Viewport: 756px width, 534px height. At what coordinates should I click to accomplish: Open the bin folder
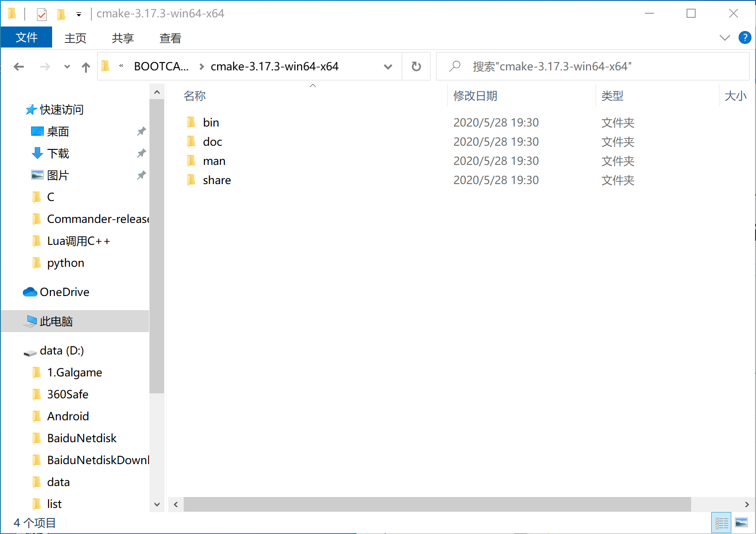211,122
